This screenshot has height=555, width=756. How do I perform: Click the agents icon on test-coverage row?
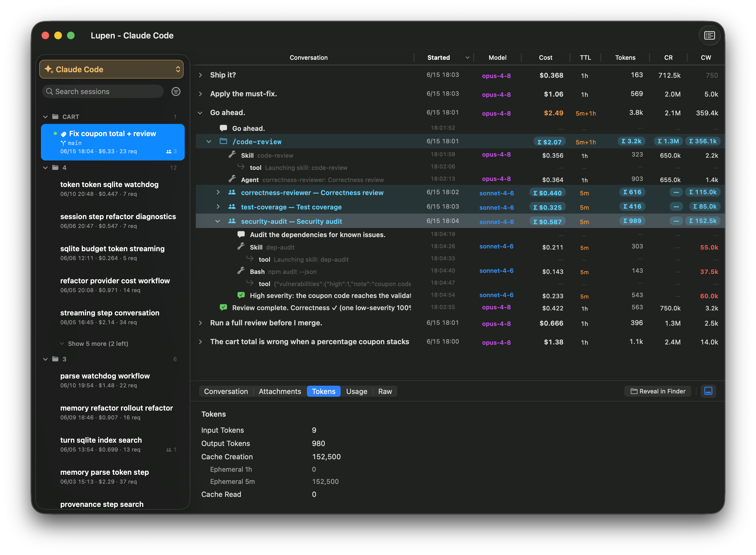coord(232,207)
